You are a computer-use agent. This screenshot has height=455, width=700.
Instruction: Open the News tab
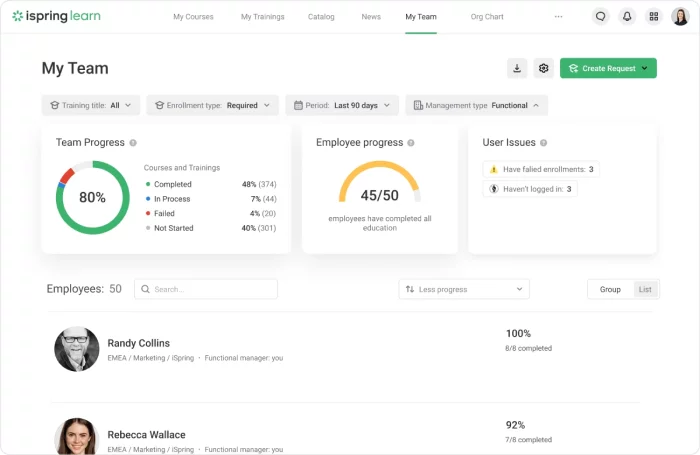371,17
